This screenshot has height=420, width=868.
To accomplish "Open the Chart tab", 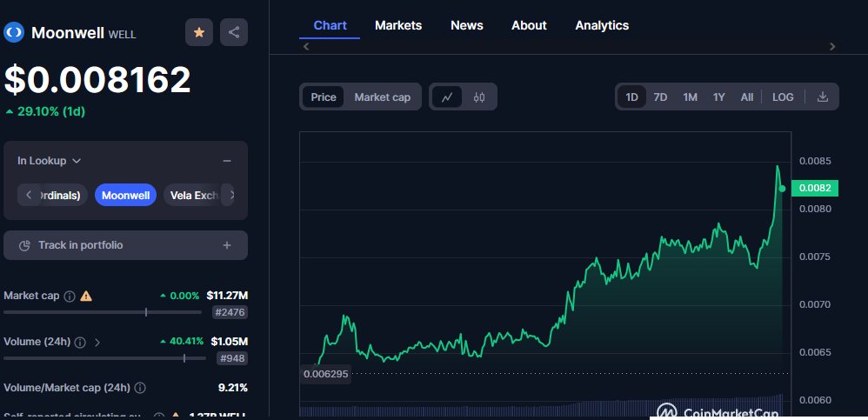I will click(330, 25).
